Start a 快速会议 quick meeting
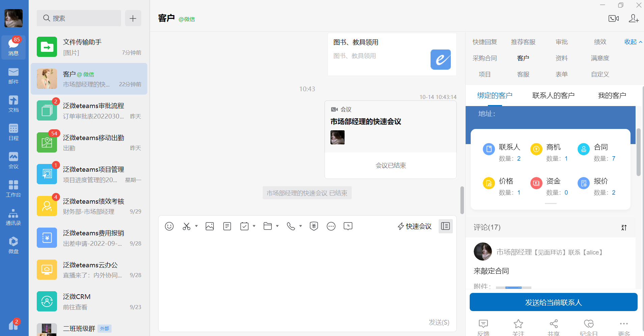Image resolution: width=644 pixels, height=336 pixels. (x=414, y=226)
